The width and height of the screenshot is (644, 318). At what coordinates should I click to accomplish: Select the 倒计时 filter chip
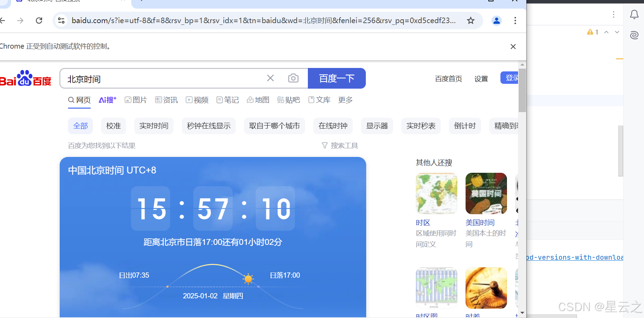[465, 126]
